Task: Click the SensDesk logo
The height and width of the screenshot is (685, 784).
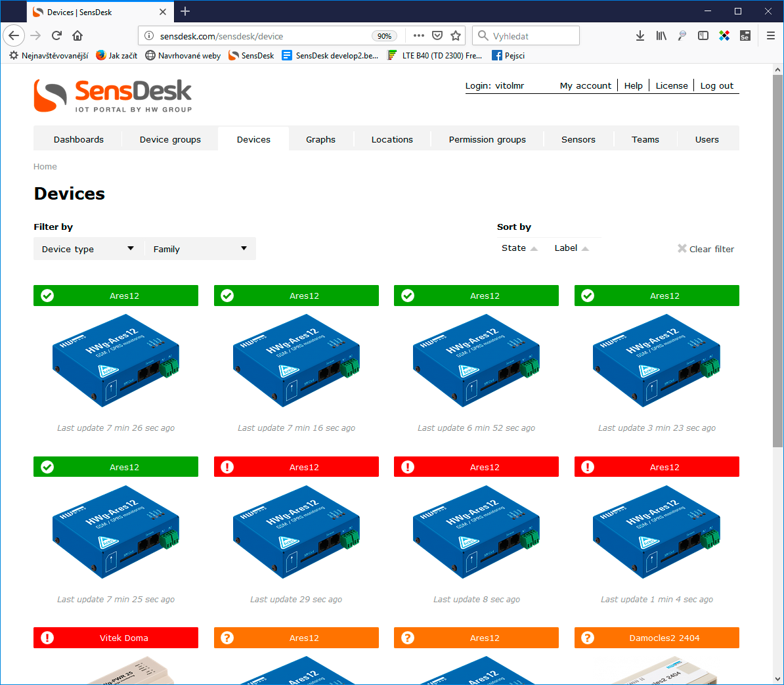Action: 113,95
